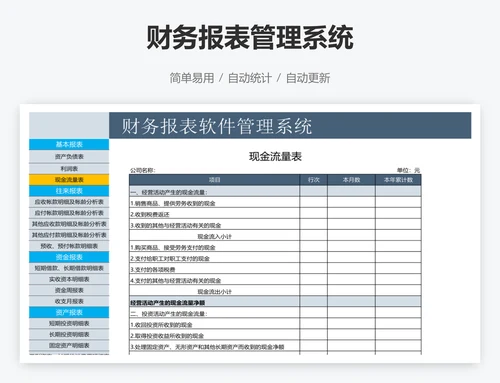The image size is (500, 383).
Task: Click the 现金流量表 sheet title
Action: [x=275, y=156]
